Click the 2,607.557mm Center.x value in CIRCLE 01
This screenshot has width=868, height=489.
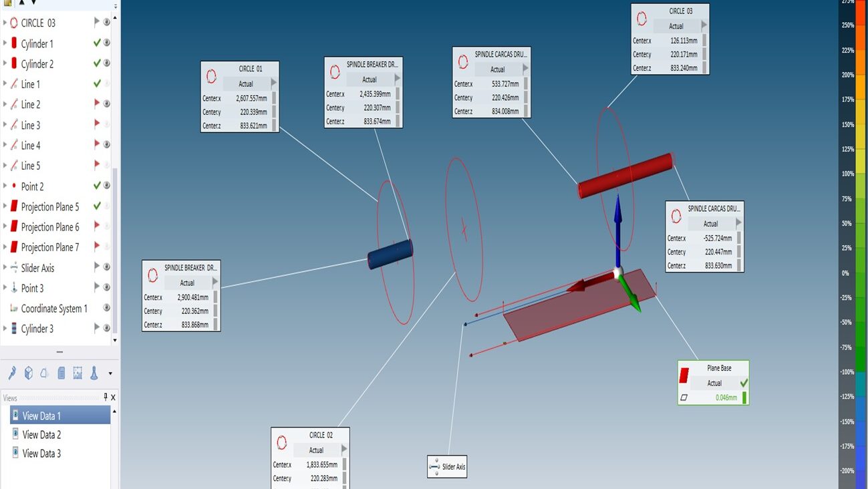pos(251,98)
